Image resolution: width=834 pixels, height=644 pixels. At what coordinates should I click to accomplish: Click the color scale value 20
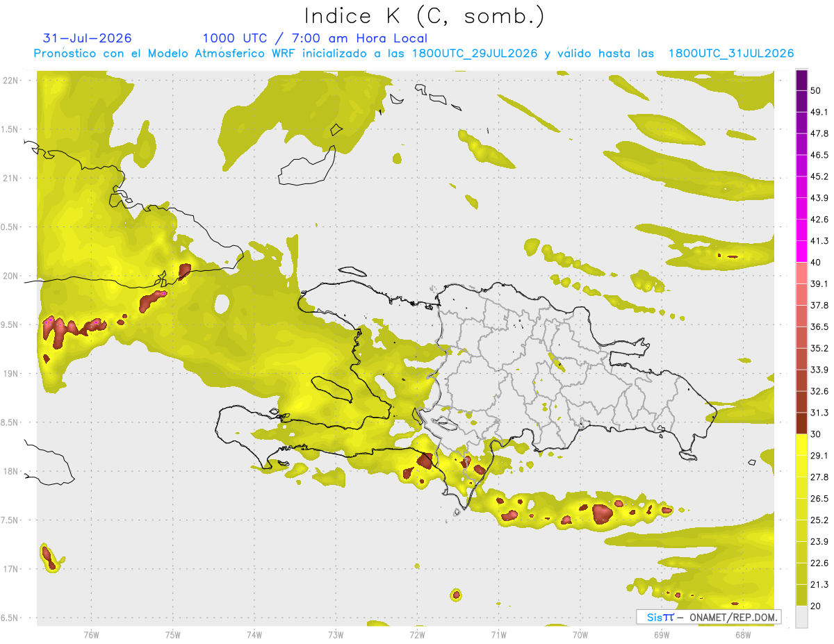pyautogui.click(x=816, y=606)
